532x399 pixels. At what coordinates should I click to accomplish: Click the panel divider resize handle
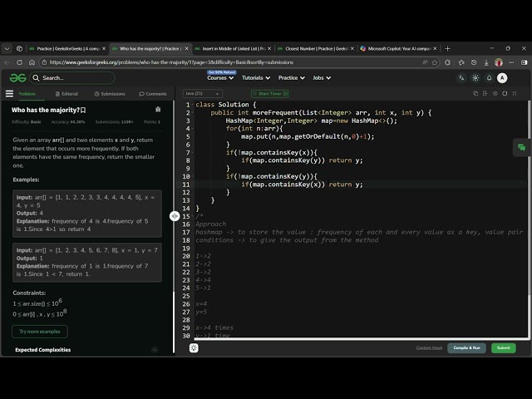175,216
